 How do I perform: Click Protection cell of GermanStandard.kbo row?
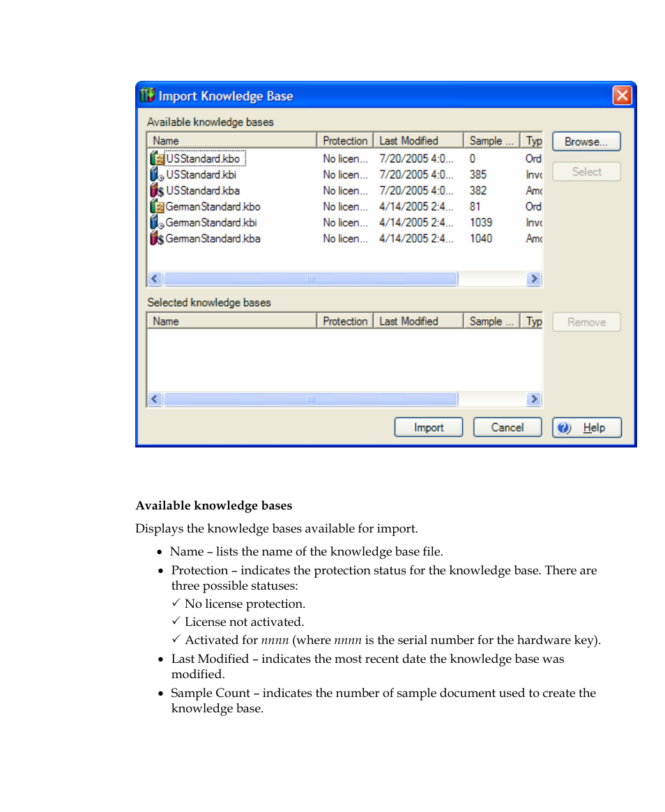[x=346, y=206]
